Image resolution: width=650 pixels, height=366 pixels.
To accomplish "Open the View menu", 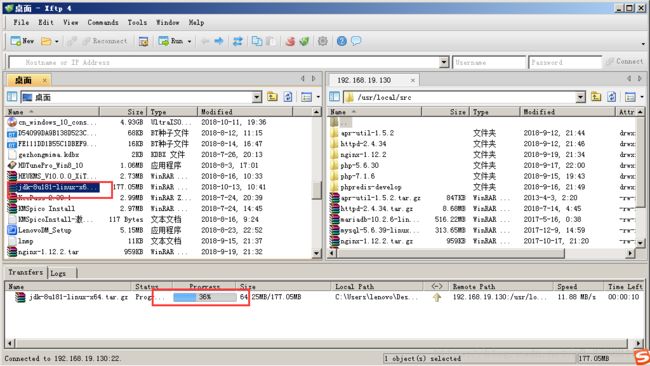I will 71,22.
